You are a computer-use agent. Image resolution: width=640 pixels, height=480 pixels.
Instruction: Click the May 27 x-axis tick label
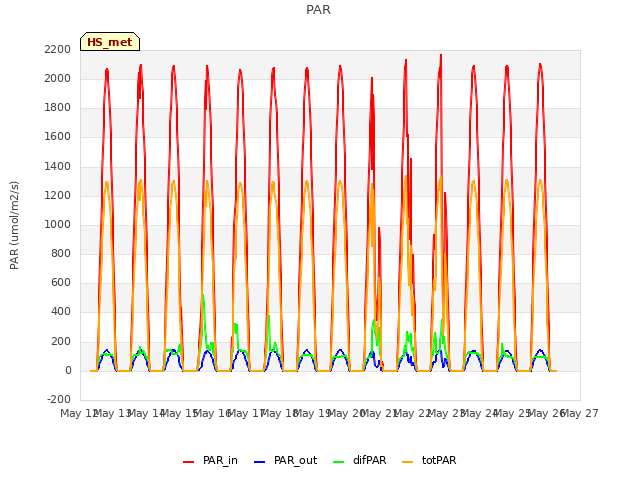click(580, 414)
